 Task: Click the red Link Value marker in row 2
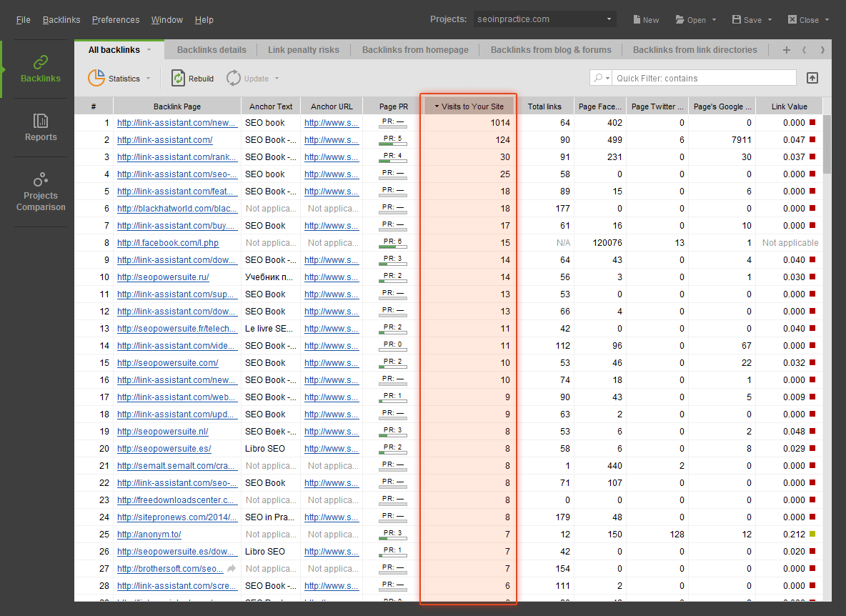point(812,139)
